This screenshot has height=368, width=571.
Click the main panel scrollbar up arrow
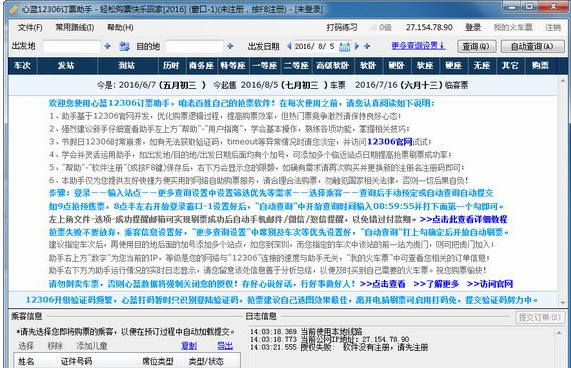point(563,81)
